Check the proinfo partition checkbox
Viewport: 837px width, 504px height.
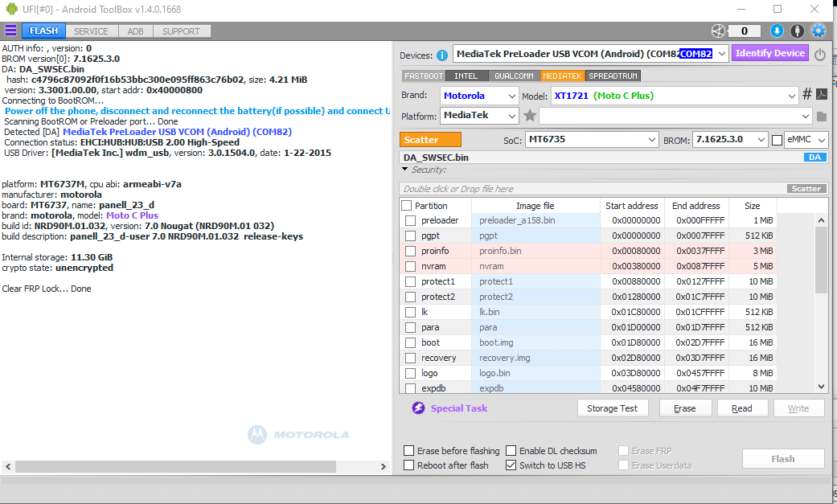click(x=411, y=251)
